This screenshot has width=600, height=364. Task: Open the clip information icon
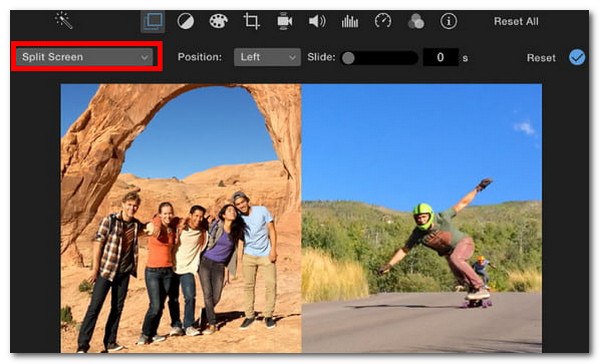(448, 21)
